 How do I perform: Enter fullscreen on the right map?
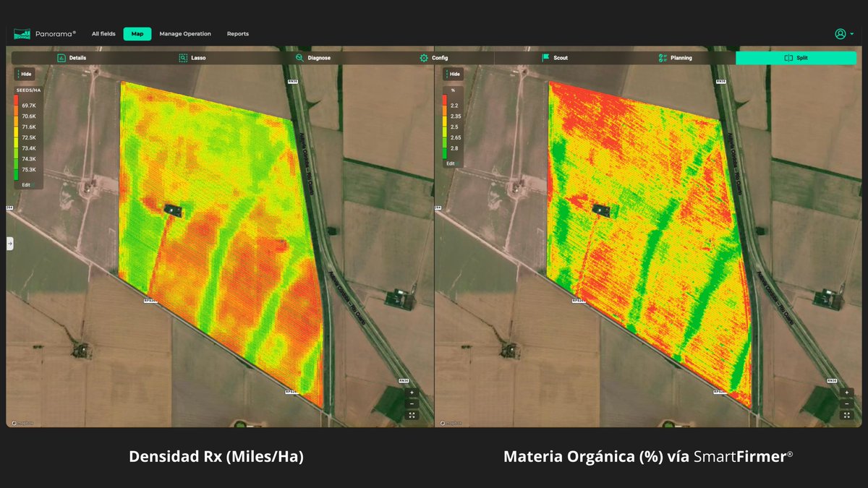[x=846, y=415]
